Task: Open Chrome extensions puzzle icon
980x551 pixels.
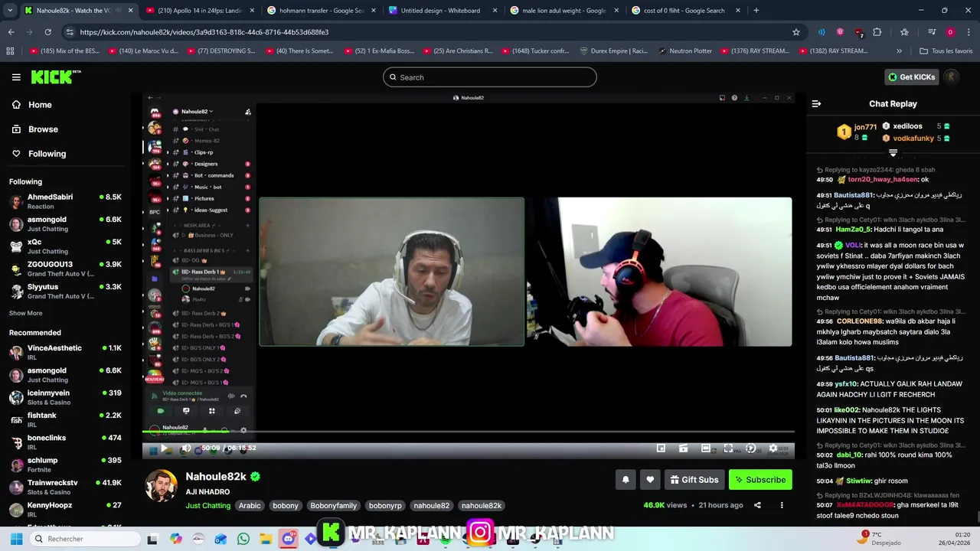Action: [877, 32]
